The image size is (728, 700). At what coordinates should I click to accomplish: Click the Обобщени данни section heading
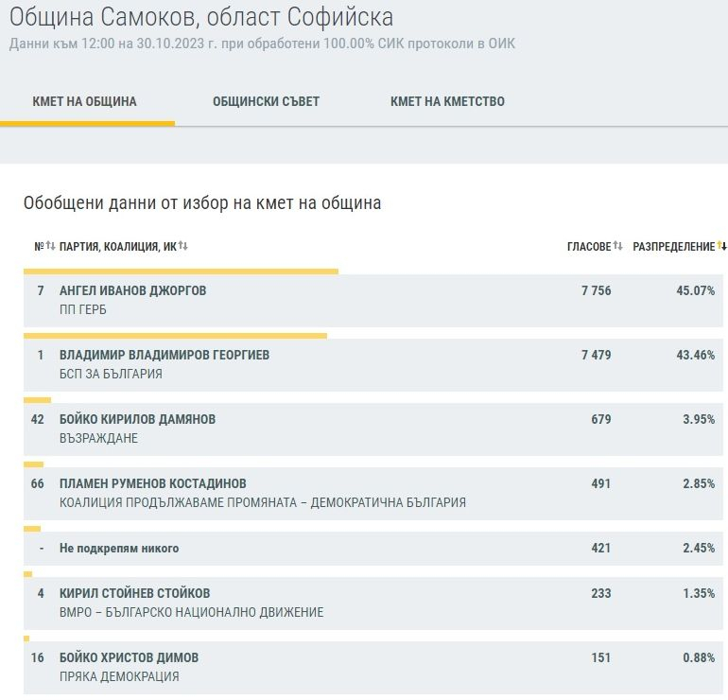pyautogui.click(x=202, y=203)
